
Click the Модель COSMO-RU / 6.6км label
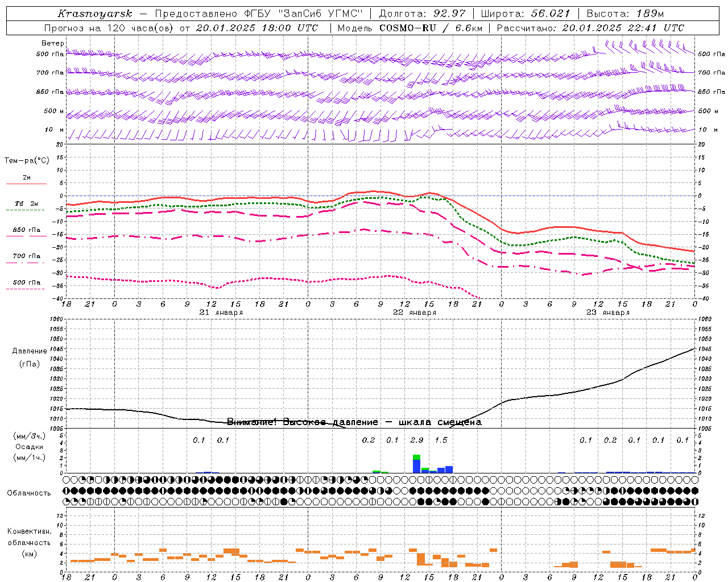click(409, 28)
